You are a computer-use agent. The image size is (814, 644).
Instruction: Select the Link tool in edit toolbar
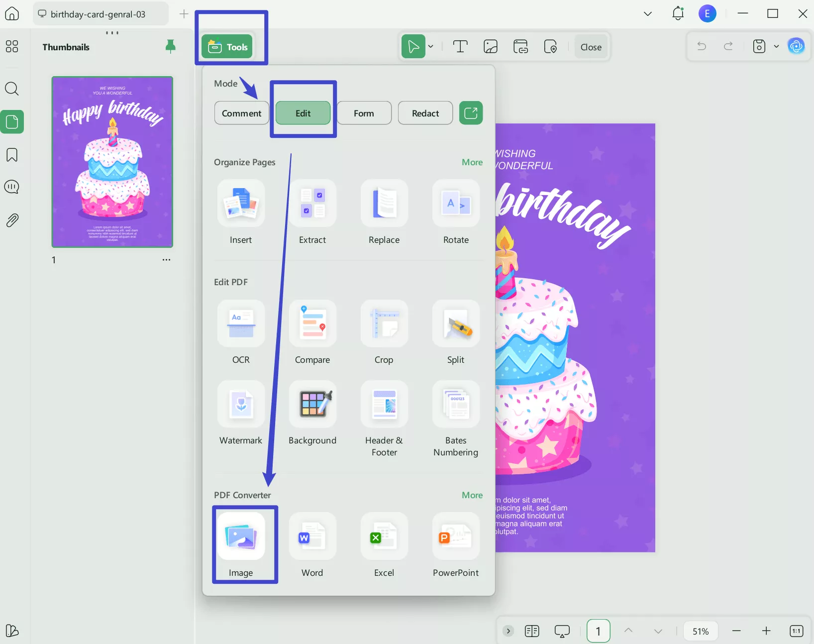[x=520, y=47]
